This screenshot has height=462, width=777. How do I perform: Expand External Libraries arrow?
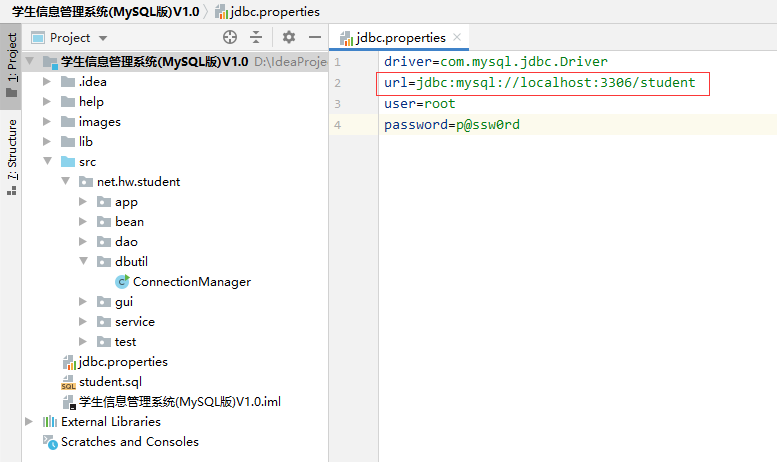[x=29, y=421]
